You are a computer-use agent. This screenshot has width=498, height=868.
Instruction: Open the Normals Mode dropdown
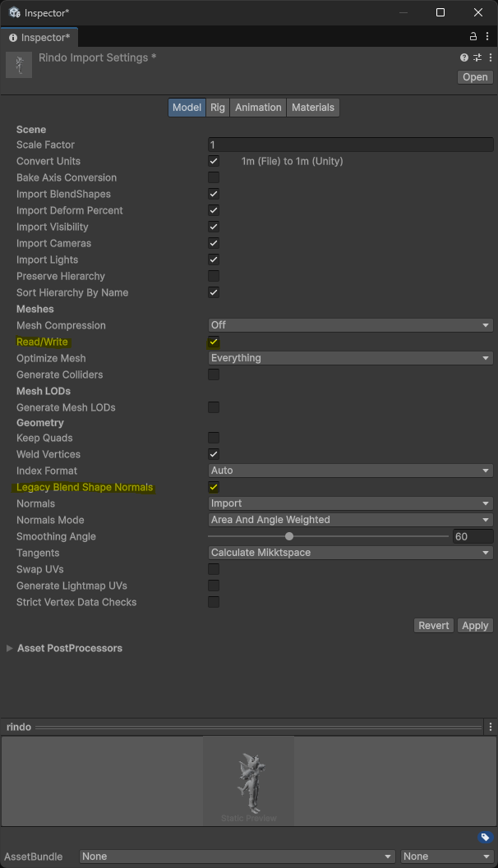[351, 520]
